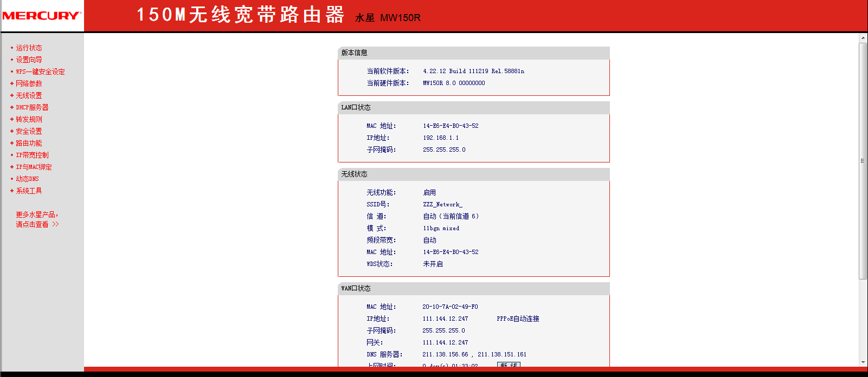Open the IP带宽控制 page

point(32,155)
